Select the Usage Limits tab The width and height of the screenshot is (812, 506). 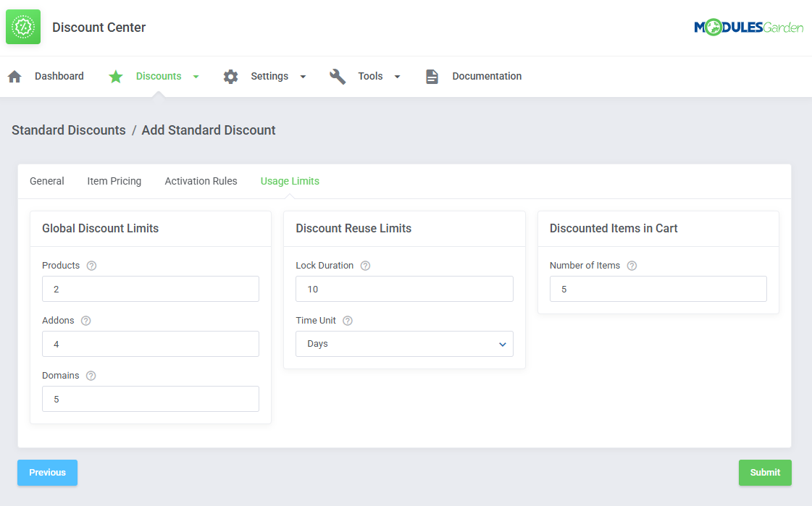click(290, 181)
